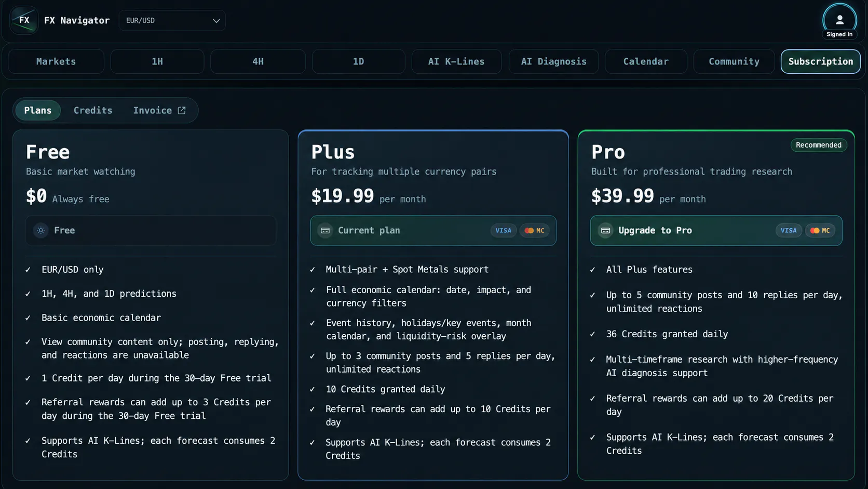Image resolution: width=868 pixels, height=489 pixels.
Task: Click the card icon next to Upgrade to Pro
Action: pyautogui.click(x=605, y=230)
